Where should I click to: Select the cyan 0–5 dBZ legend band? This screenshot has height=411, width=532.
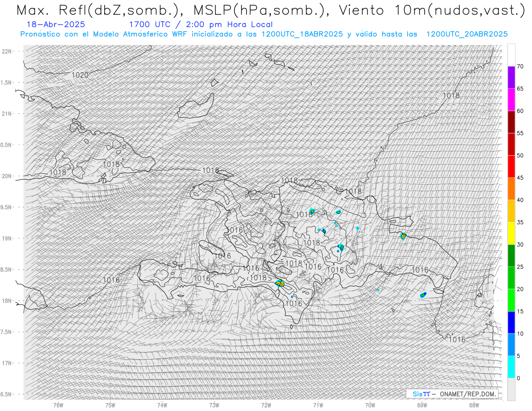(x=511, y=367)
